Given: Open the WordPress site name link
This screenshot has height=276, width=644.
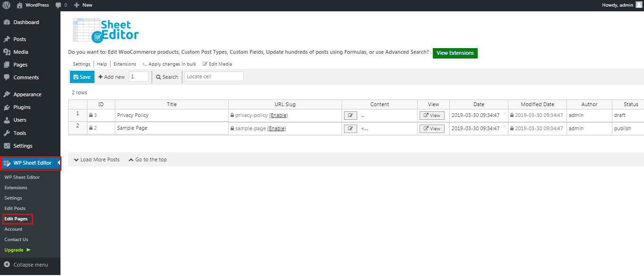Looking at the screenshot, I should (x=33, y=5).
